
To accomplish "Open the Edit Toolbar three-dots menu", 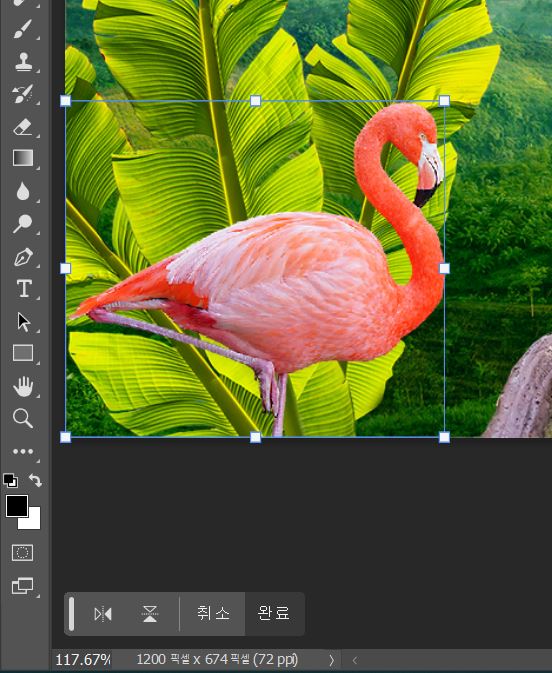I will coord(23,452).
